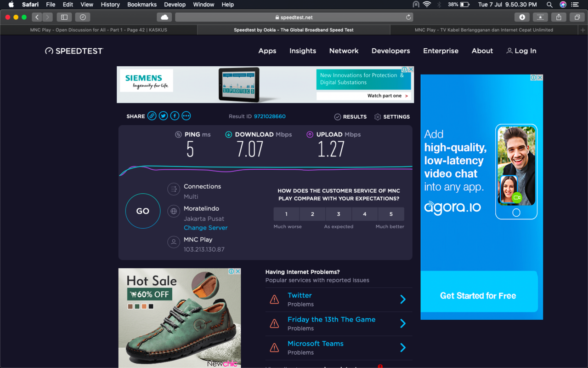The image size is (588, 368).
Task: Open Safari Downloads from the toolbar icon
Action: [522, 17]
